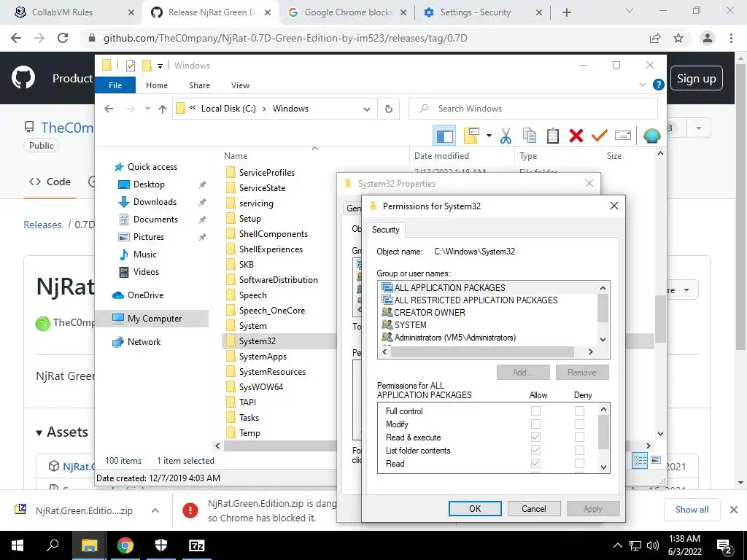Show hidden system tray icons
The width and height of the screenshot is (747, 560).
coord(617,545)
